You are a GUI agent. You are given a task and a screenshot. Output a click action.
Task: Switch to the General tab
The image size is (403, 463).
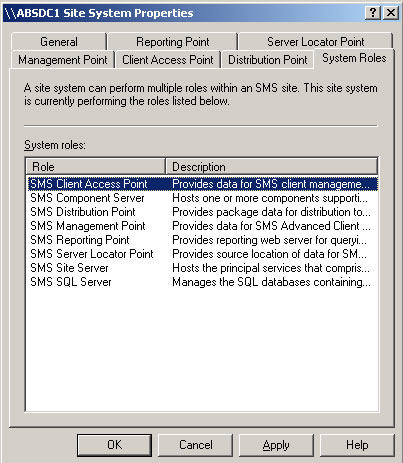(x=59, y=42)
